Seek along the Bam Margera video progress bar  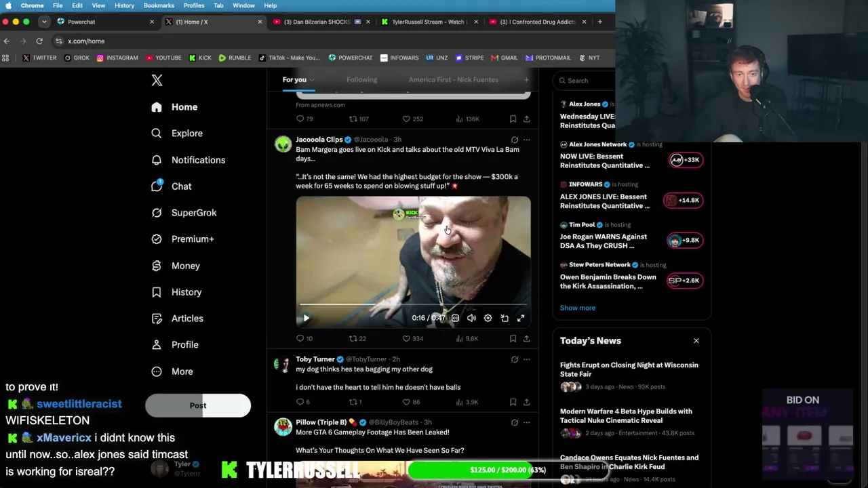(x=413, y=304)
